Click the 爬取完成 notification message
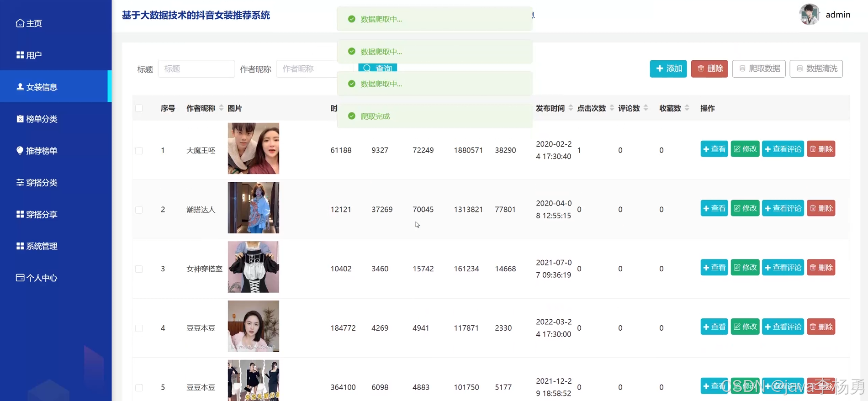868x401 pixels. pos(434,116)
